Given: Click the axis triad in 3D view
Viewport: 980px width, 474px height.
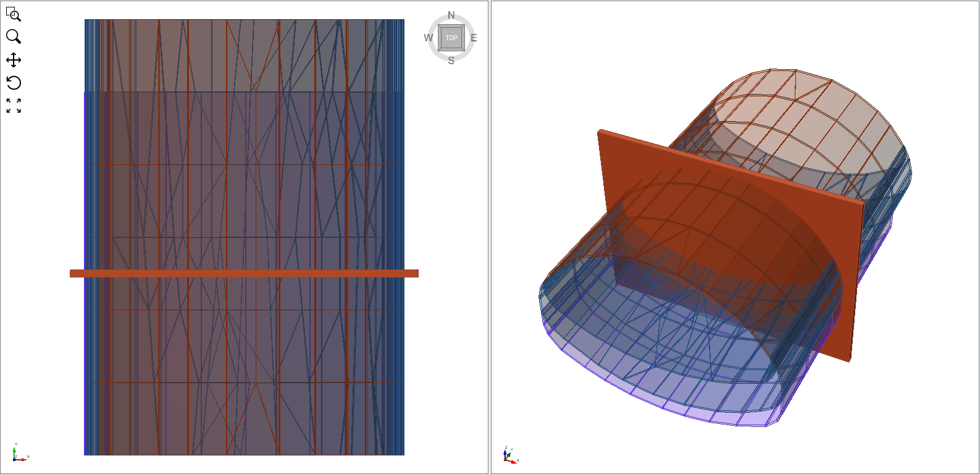Looking at the screenshot, I should [511, 455].
